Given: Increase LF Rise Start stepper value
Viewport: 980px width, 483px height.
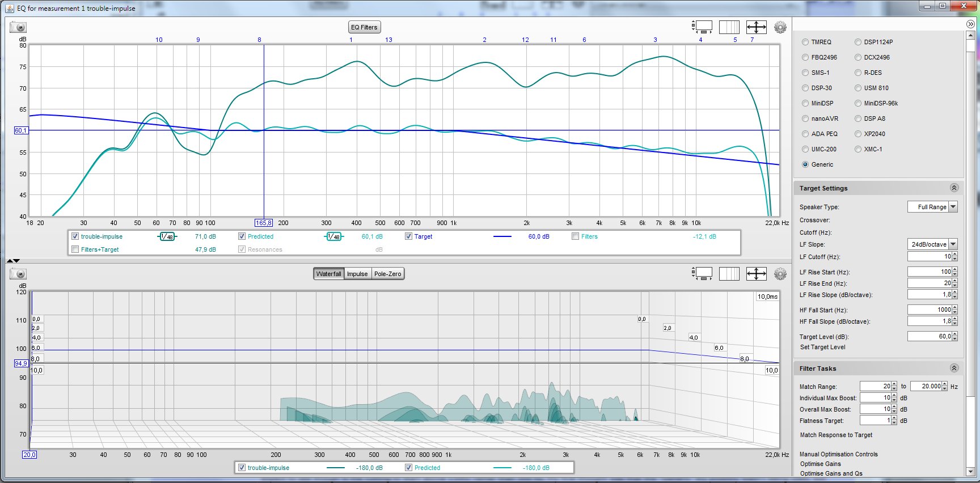Looking at the screenshot, I should pyautogui.click(x=955, y=270).
